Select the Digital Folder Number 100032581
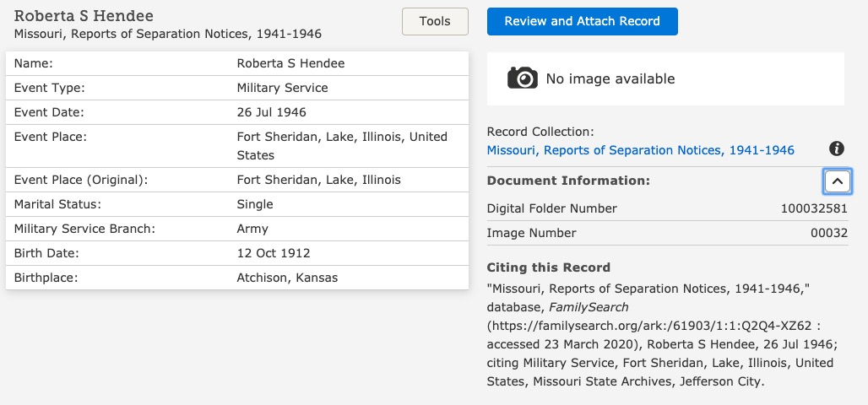The width and height of the screenshot is (868, 405). coord(814,208)
